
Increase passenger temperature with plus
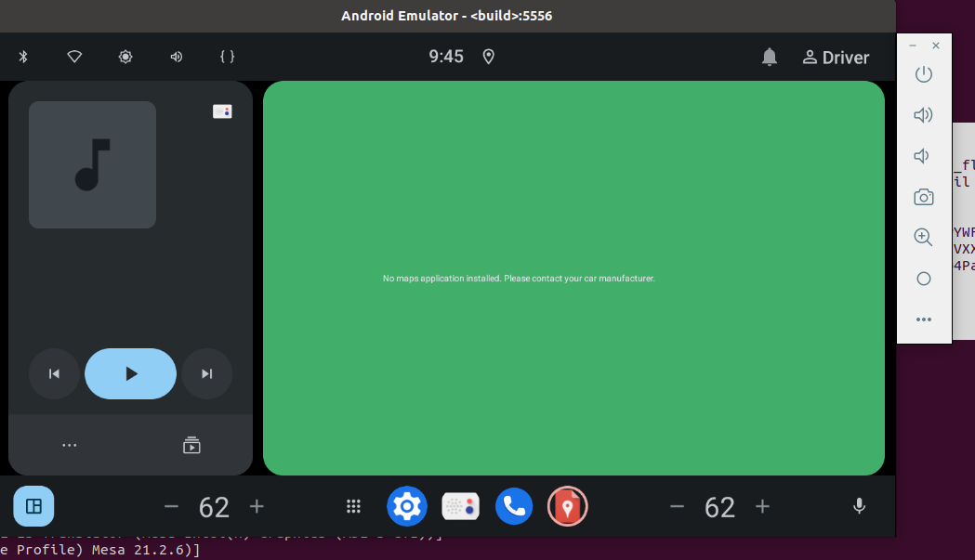tap(762, 506)
